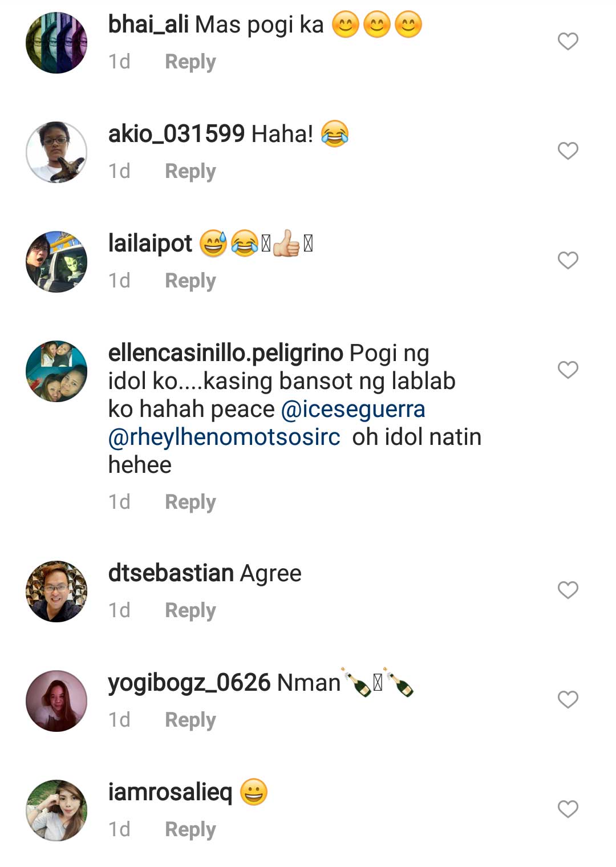View akio_031599's profile avatar
The width and height of the screenshot is (616, 867).
pyautogui.click(x=56, y=152)
